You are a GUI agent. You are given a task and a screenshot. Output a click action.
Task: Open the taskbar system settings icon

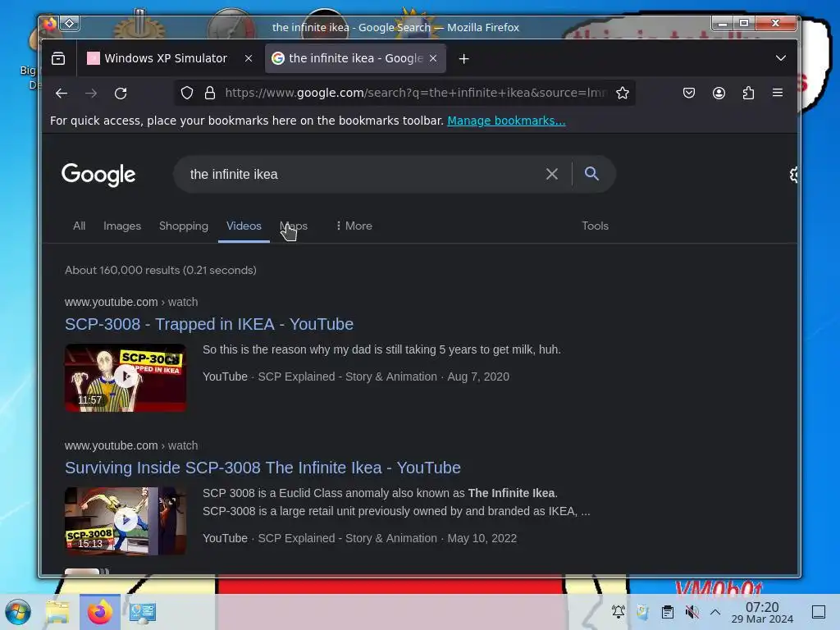[143, 612]
